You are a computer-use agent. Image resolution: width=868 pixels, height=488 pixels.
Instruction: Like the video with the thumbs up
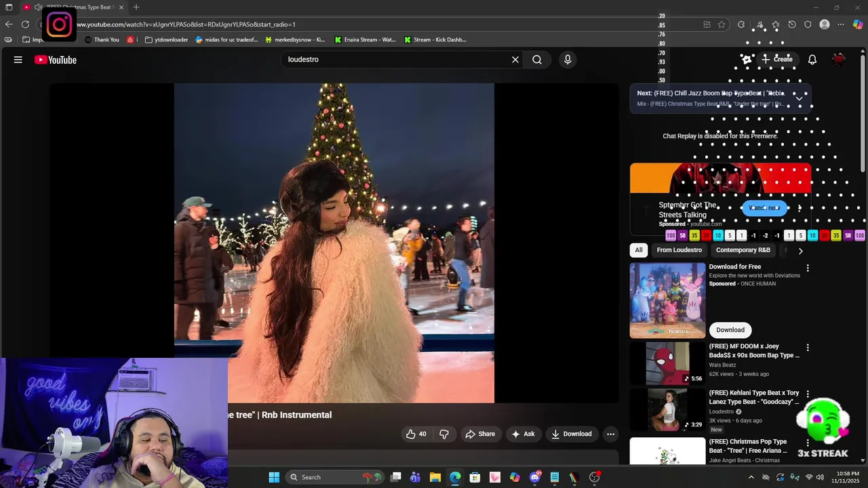(416, 434)
